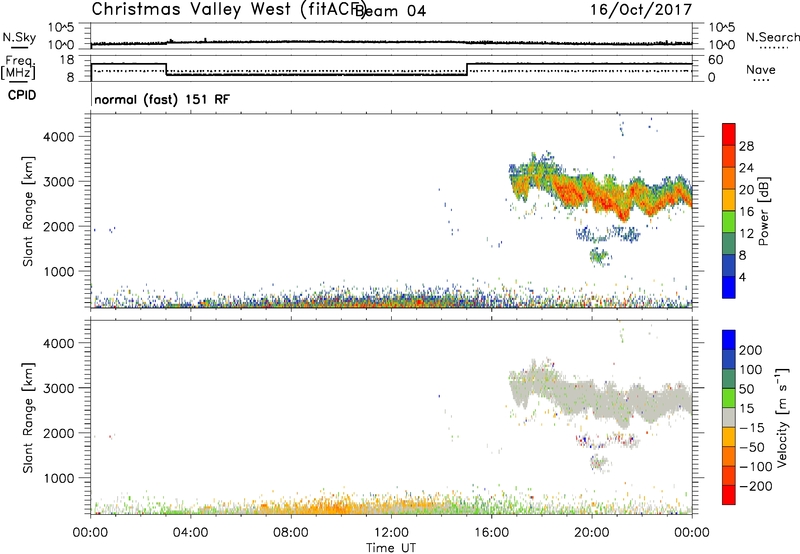The height and width of the screenshot is (554, 800).
Task: Click 'Slant Range [km]' label of velocity panel
Action: pos(28,418)
